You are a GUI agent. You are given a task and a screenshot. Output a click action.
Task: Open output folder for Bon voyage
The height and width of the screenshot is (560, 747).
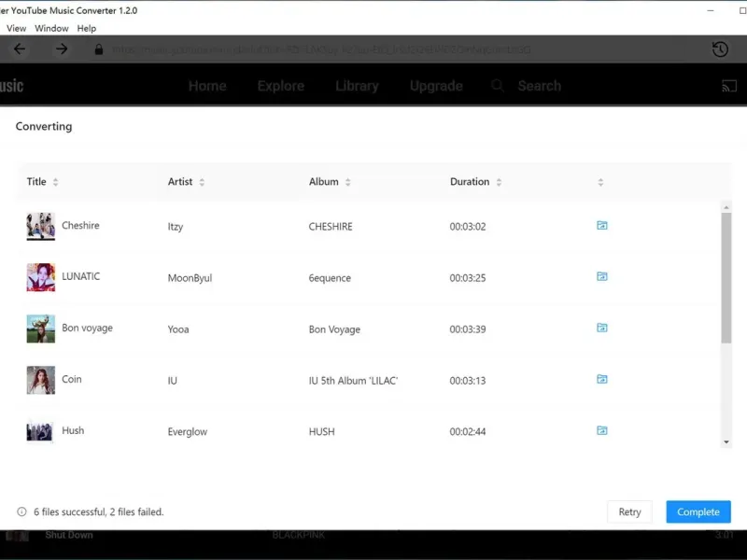602,328
